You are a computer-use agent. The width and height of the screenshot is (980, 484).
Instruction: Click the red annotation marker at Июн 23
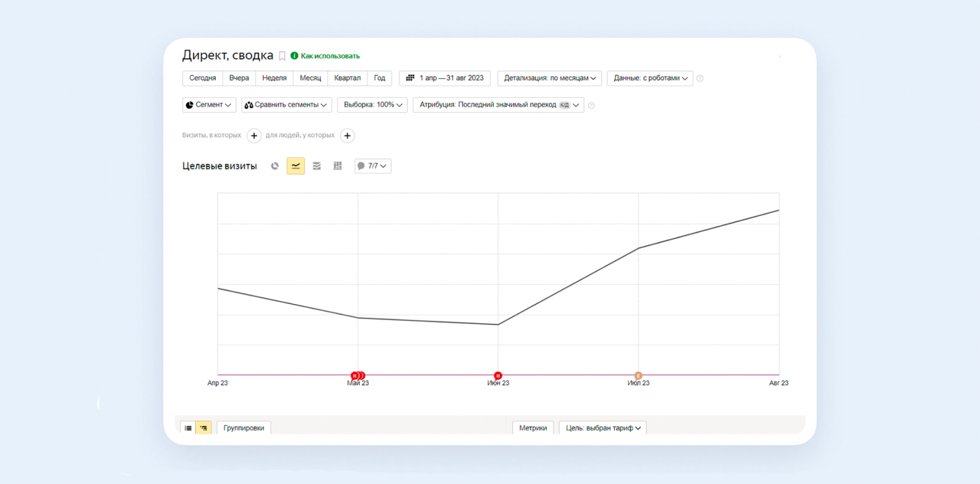pos(498,376)
